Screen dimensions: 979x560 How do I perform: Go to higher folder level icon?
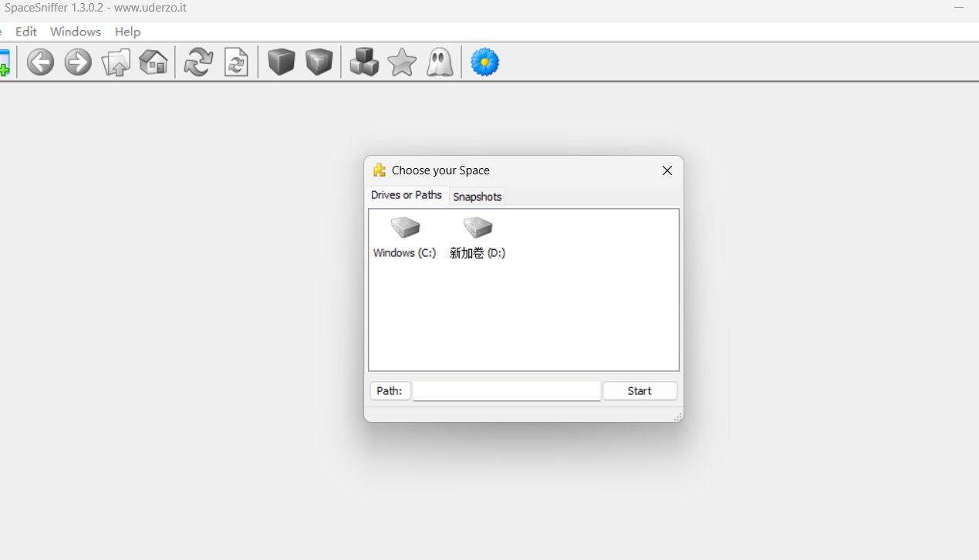pyautogui.click(x=116, y=62)
